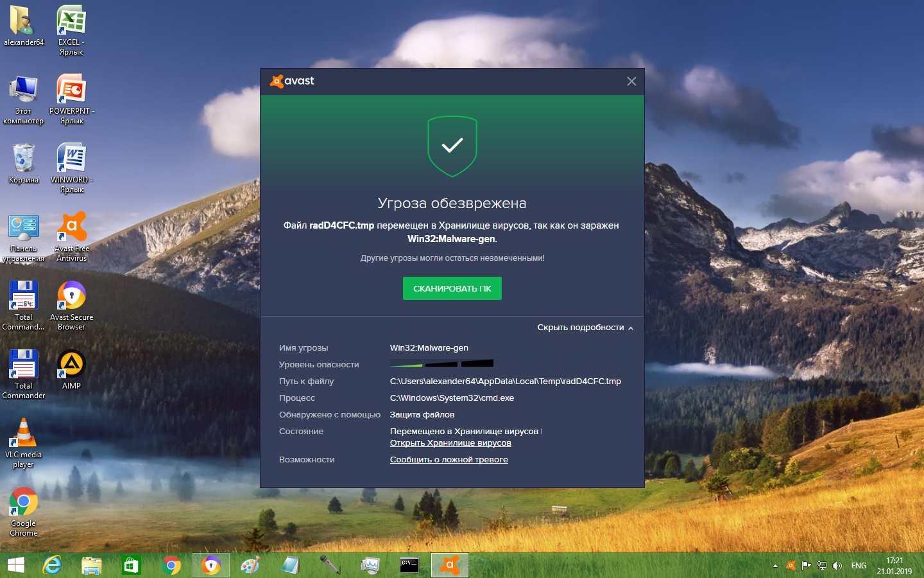The image size is (924, 578).
Task: Click the process path C:\Windows\System32\cmd.exe
Action: (x=452, y=398)
